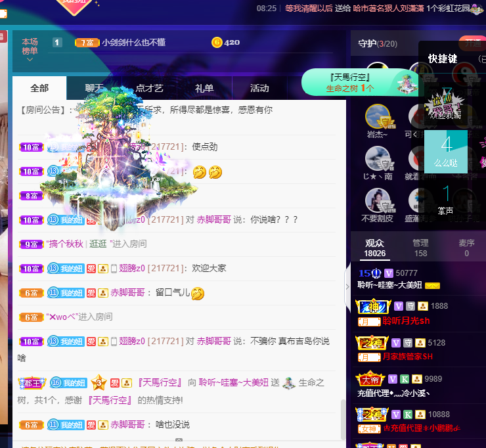Click ✕woベ in the entered-room notice
Image resolution: width=486 pixels, height=448 pixels.
(62, 317)
